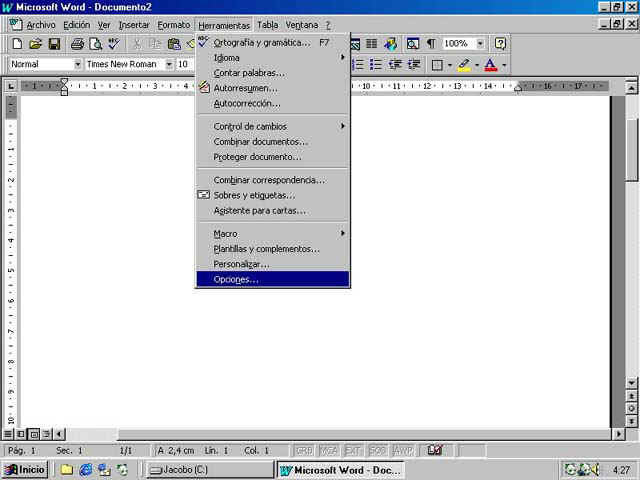
Task: Open the Tabla menu
Action: pyautogui.click(x=268, y=25)
